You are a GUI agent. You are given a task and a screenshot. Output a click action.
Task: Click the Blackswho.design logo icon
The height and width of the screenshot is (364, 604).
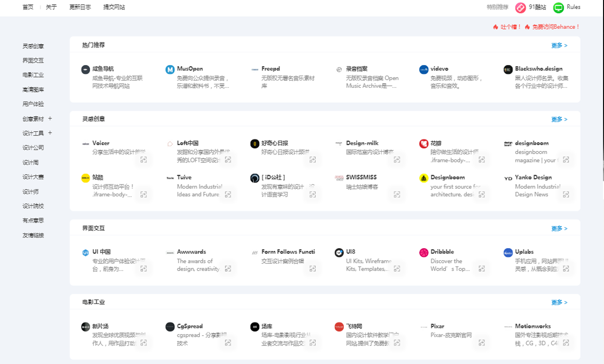[x=508, y=69]
